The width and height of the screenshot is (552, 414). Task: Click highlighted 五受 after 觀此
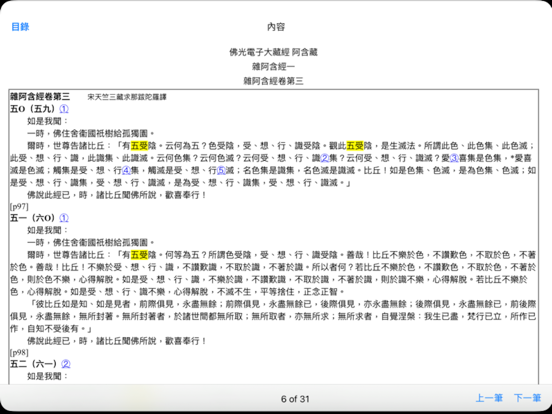tap(355, 146)
